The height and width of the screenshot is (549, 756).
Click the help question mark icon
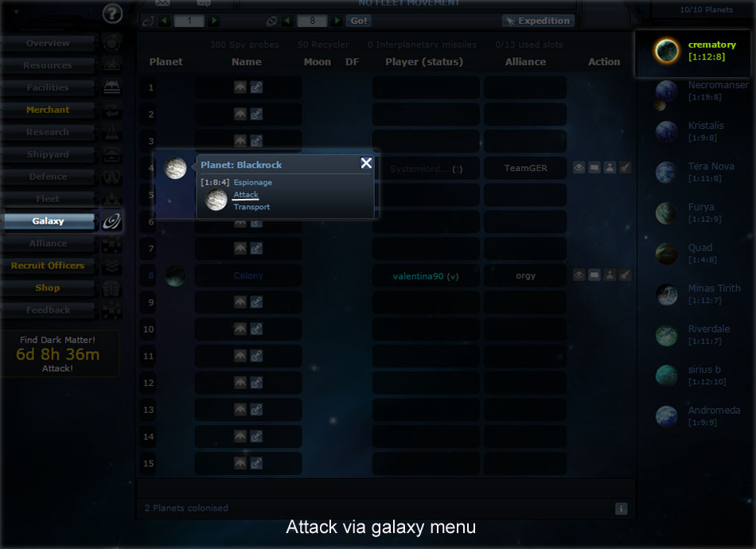(x=112, y=14)
